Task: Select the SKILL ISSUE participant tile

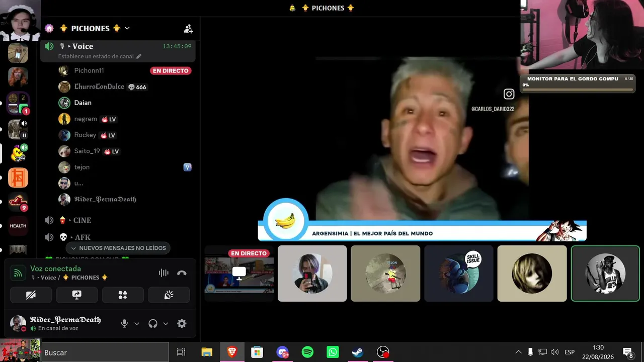Action: pos(459,274)
